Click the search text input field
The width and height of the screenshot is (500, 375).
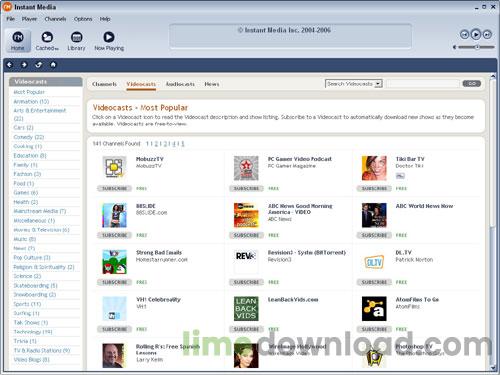[x=423, y=84]
